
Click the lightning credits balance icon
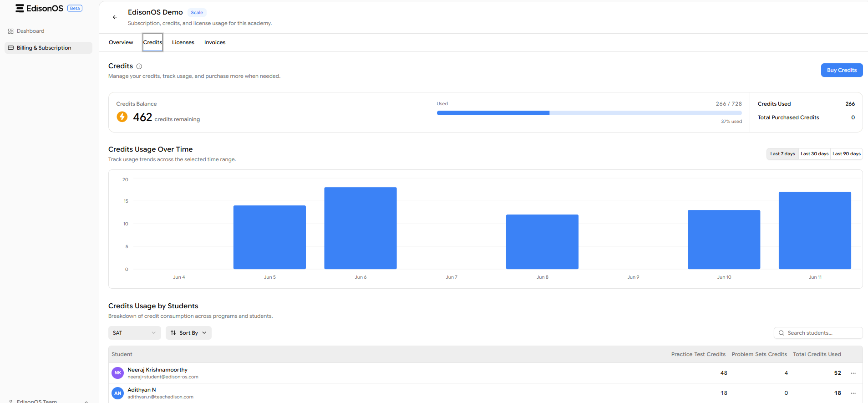point(122,117)
